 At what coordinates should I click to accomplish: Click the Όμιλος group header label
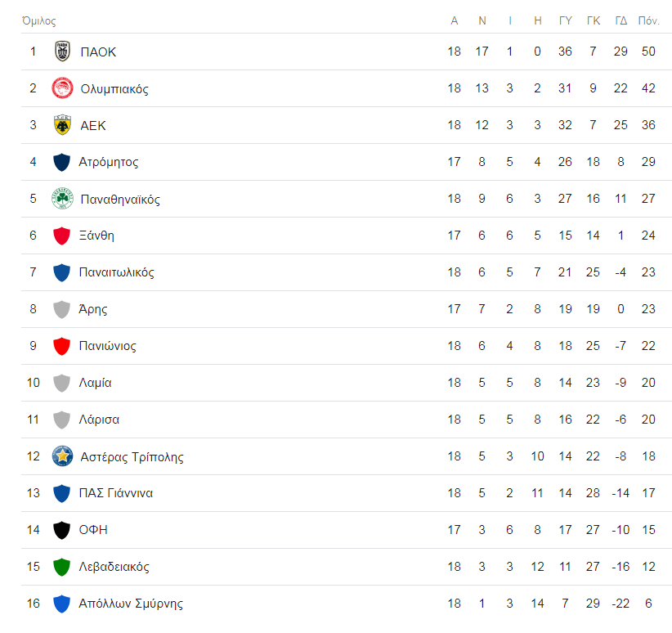[38, 20]
